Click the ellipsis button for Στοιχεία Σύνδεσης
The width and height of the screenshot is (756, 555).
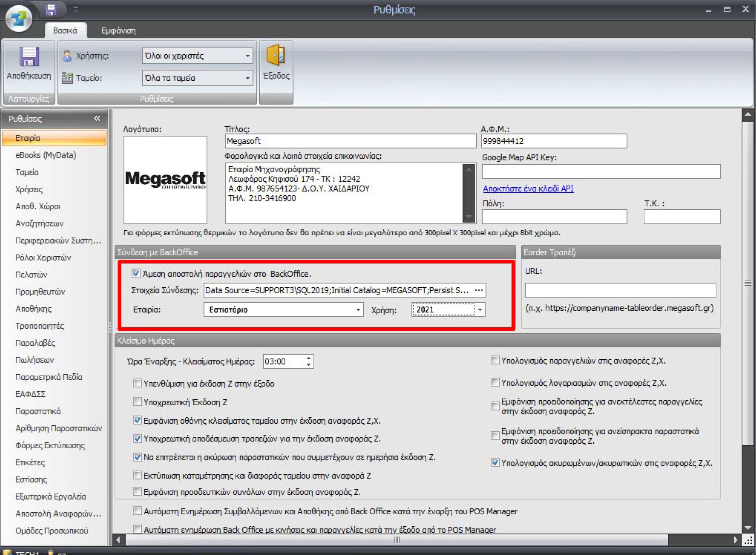click(x=479, y=290)
